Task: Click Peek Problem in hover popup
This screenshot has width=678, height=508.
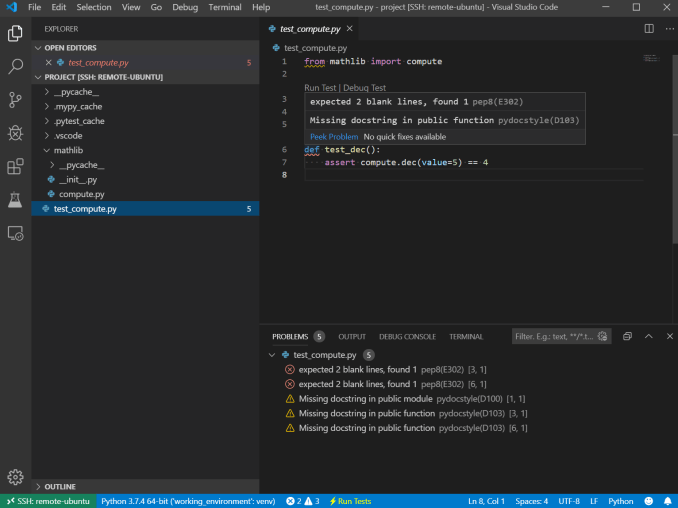Action: [334, 137]
